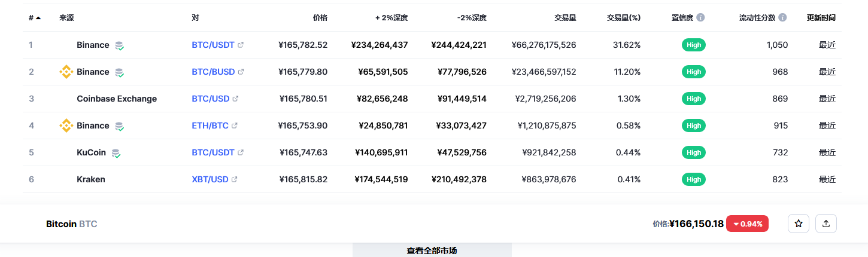The image size is (868, 257).
Task: Sort by the 交易量(%) column header
Action: [x=623, y=18]
